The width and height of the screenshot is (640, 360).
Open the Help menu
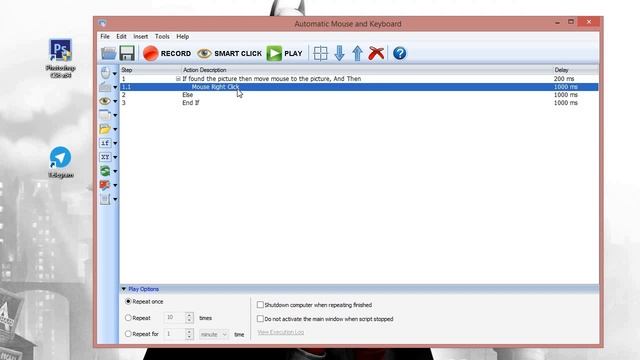(182, 36)
